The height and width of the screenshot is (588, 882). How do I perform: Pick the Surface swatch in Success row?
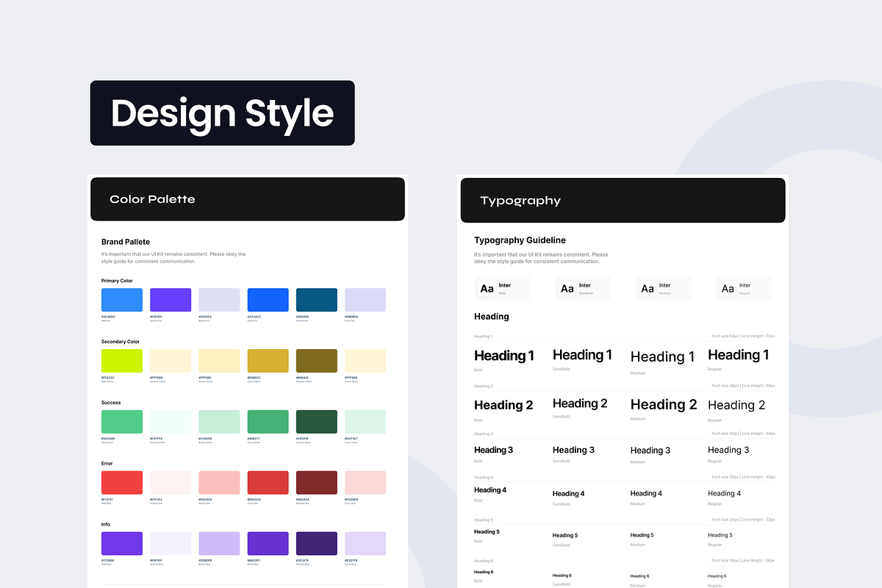171,422
